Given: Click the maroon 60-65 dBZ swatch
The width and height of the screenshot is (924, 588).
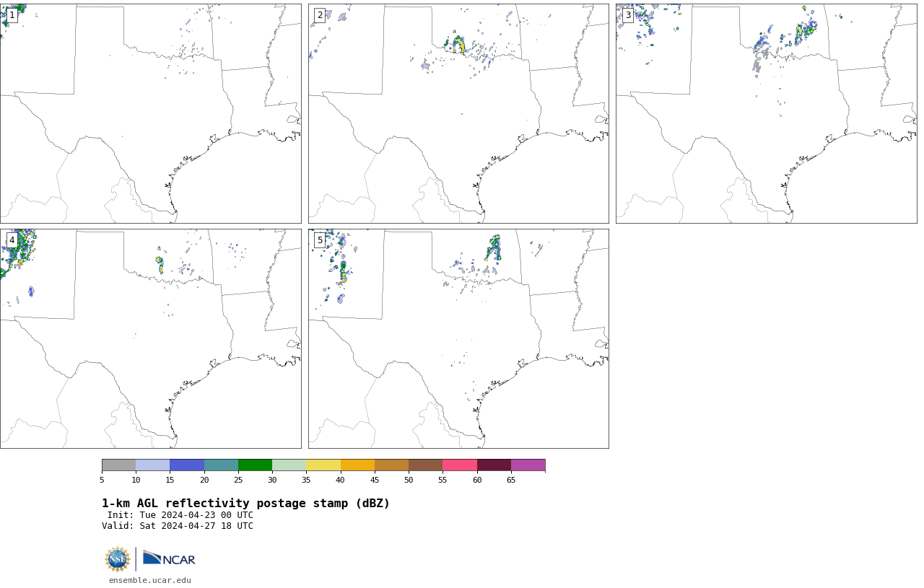Looking at the screenshot, I should (494, 465).
